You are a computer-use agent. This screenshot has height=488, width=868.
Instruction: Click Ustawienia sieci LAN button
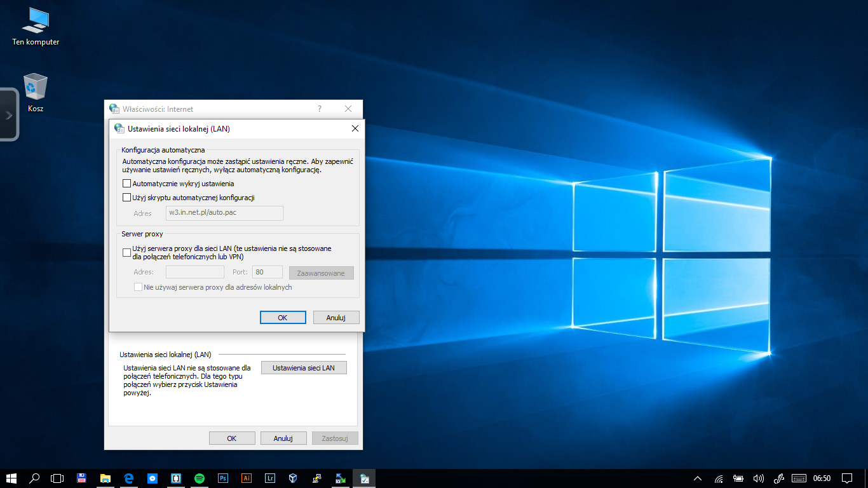304,367
